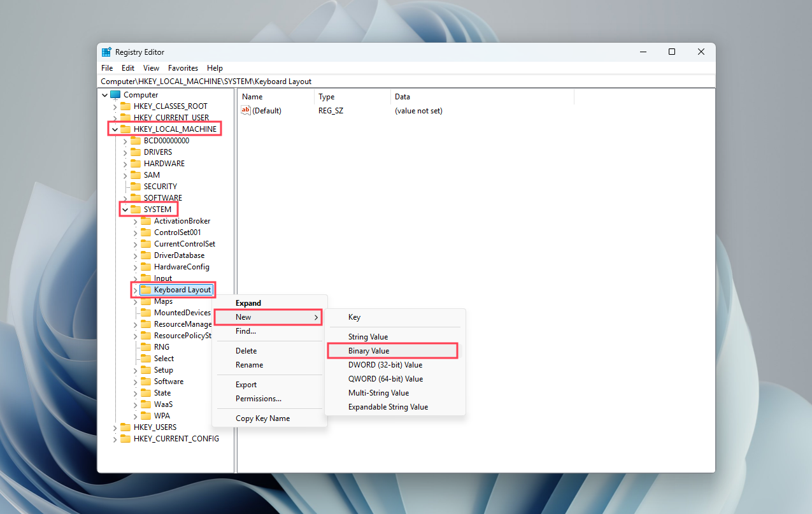Click the registry path address bar

(x=406, y=82)
